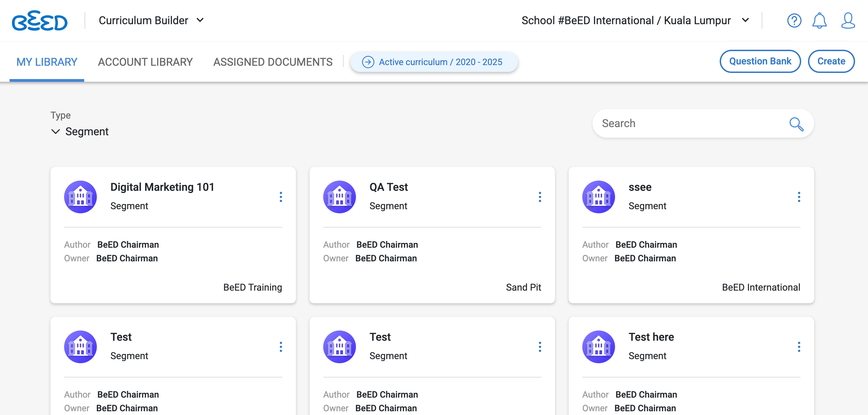Open the user profile icon
Screen dimensions: 868x415
click(x=848, y=20)
